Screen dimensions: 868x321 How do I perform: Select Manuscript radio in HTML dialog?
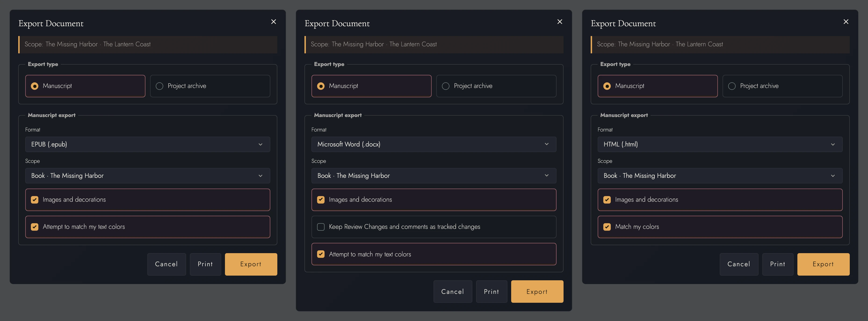point(607,86)
